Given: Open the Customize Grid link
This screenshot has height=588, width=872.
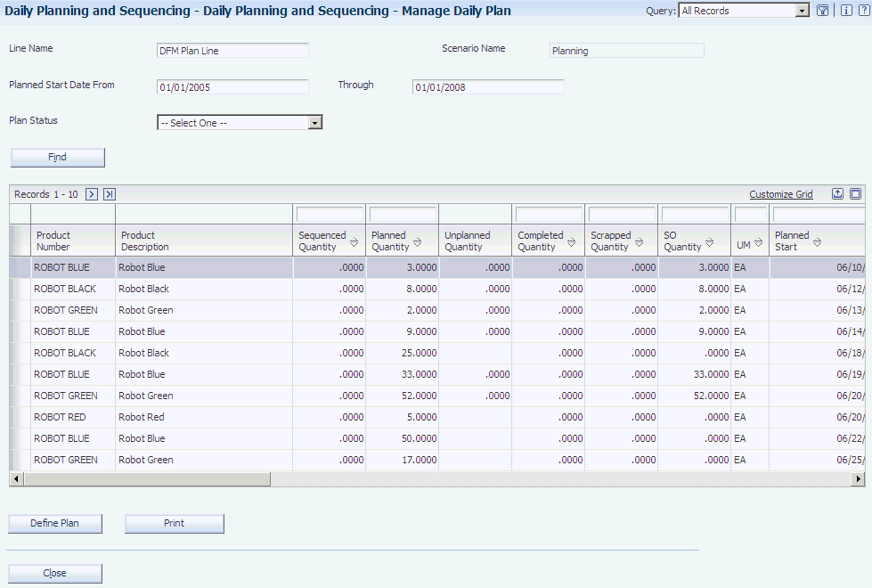Looking at the screenshot, I should [x=780, y=194].
